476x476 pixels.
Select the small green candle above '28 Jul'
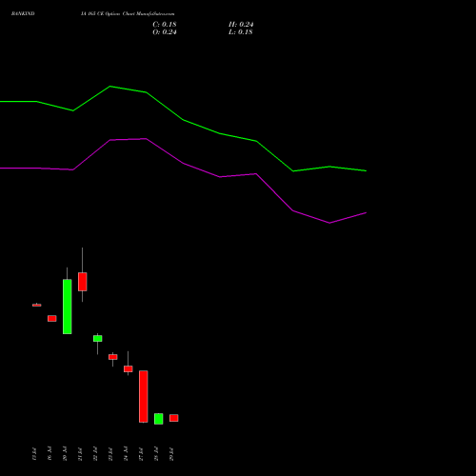coord(159,419)
